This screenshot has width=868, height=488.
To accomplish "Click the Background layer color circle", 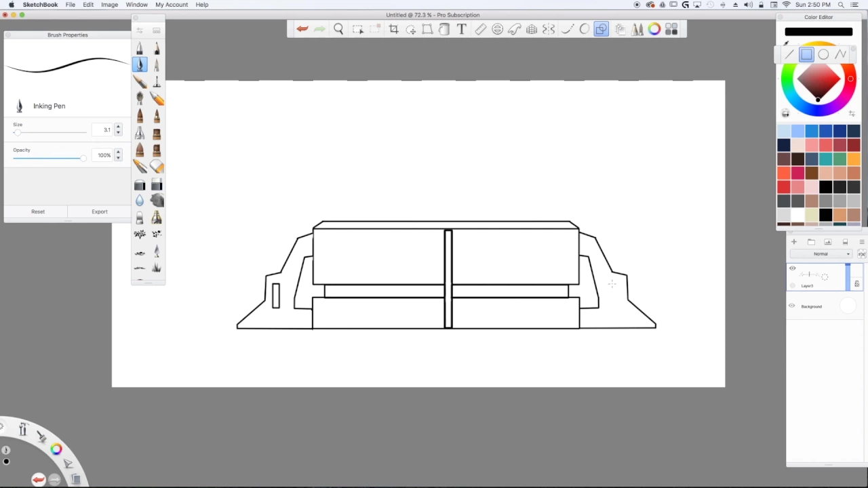I will tap(848, 306).
